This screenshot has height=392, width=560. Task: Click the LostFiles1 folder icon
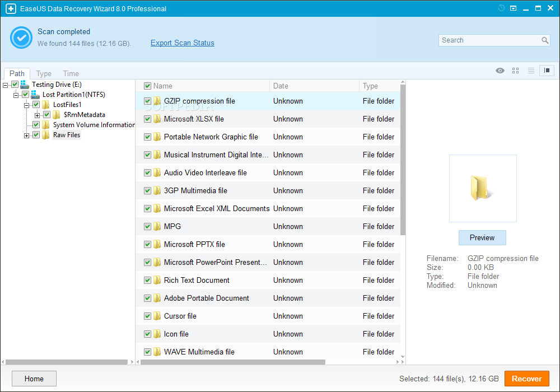point(45,105)
